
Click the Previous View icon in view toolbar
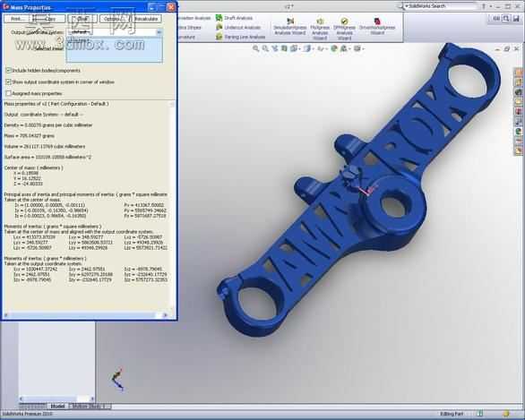click(x=275, y=48)
